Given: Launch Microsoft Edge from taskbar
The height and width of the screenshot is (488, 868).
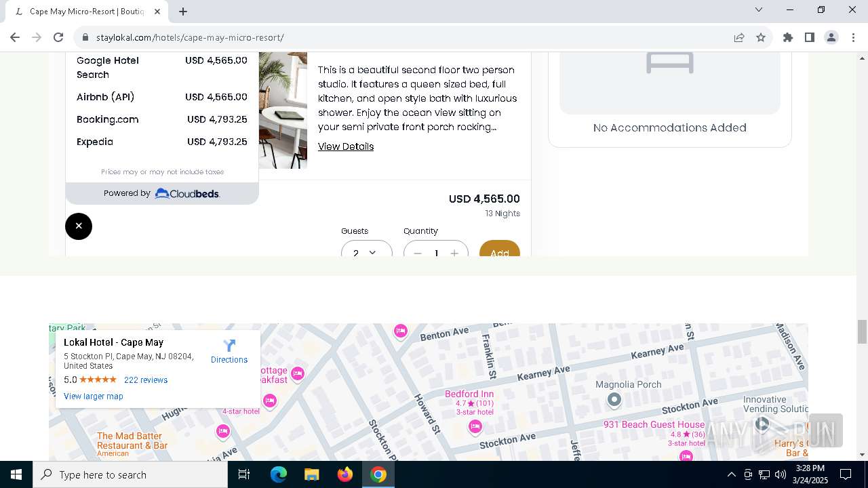Looking at the screenshot, I should (279, 474).
